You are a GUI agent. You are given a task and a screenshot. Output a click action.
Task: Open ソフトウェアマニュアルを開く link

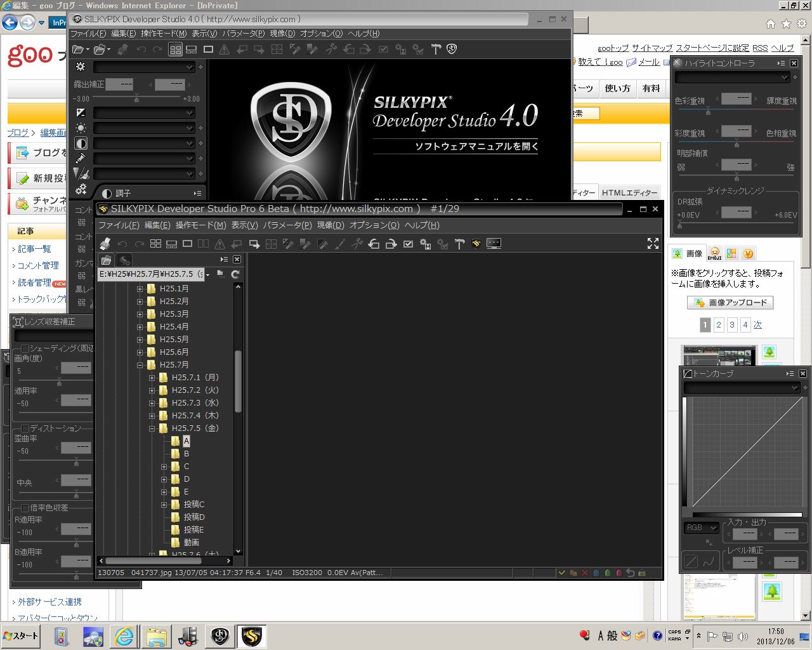point(476,147)
